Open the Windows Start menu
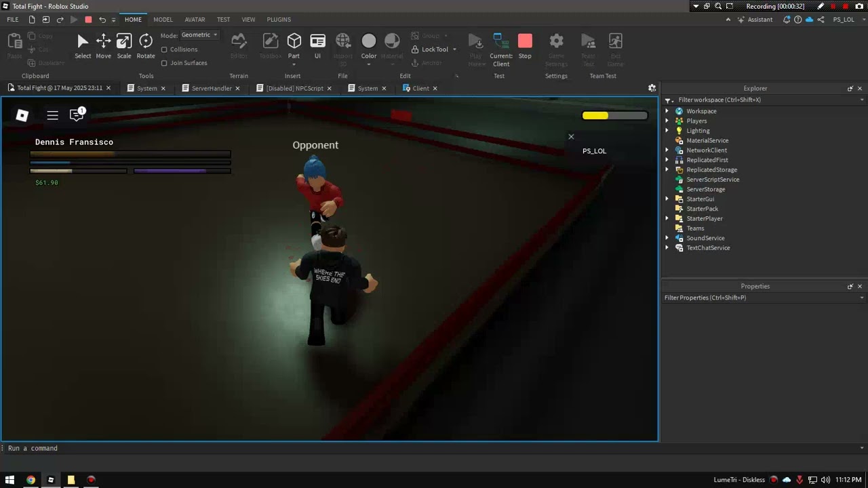This screenshot has width=868, height=488. 10,480
